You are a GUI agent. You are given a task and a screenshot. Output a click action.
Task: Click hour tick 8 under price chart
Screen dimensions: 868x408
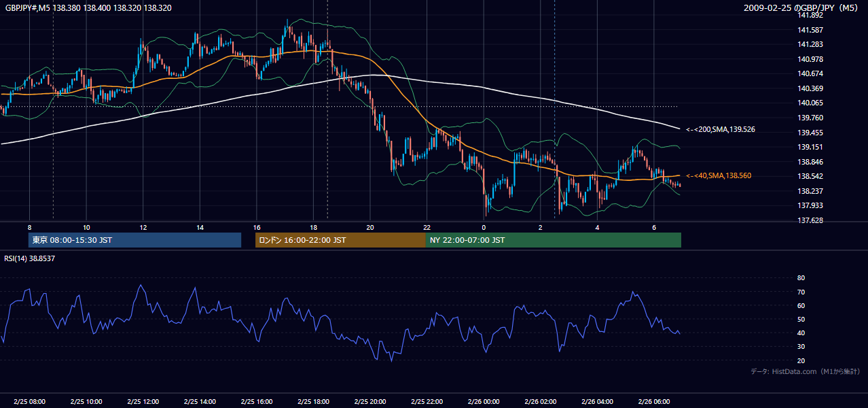(29, 227)
